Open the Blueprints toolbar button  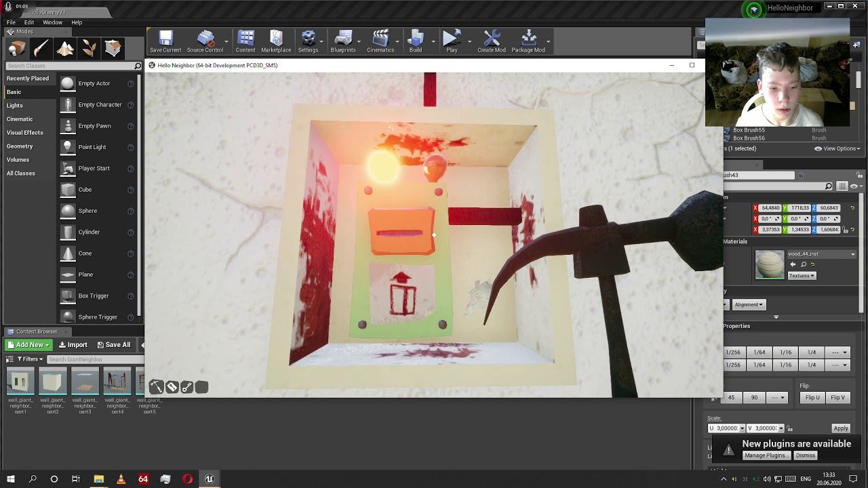tap(343, 41)
